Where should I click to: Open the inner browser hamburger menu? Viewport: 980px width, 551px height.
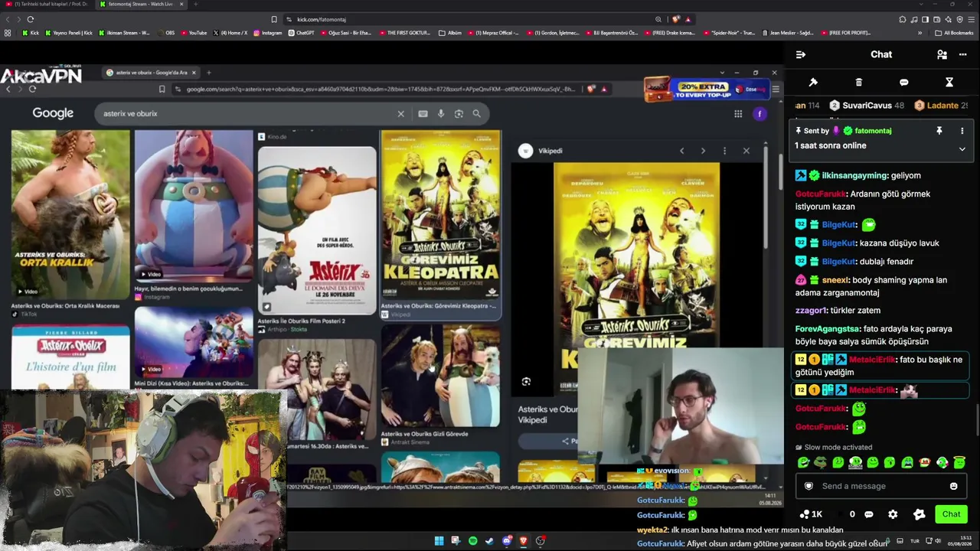(775, 89)
